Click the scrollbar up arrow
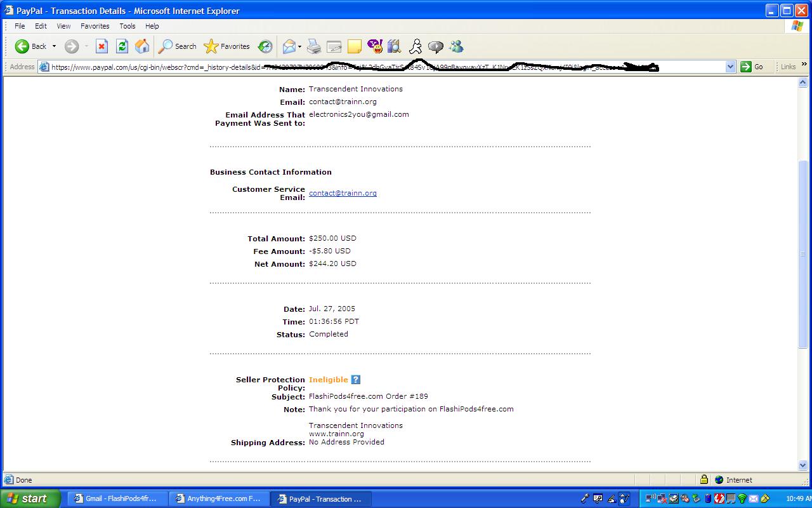 [803, 83]
